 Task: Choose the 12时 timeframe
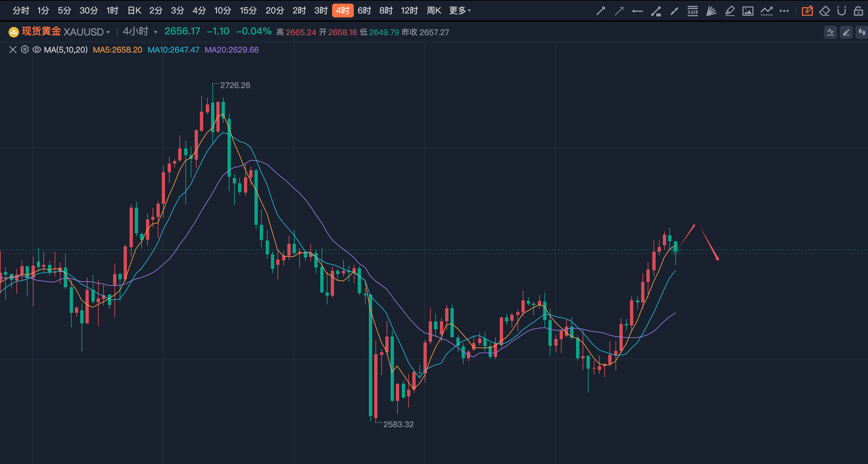tap(409, 11)
